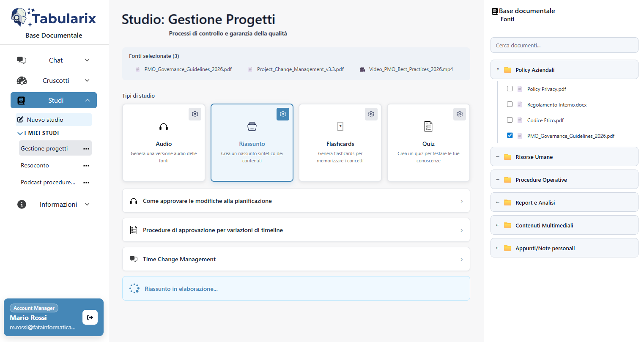Check the Policy Privacy.pdf checkbox

click(510, 89)
